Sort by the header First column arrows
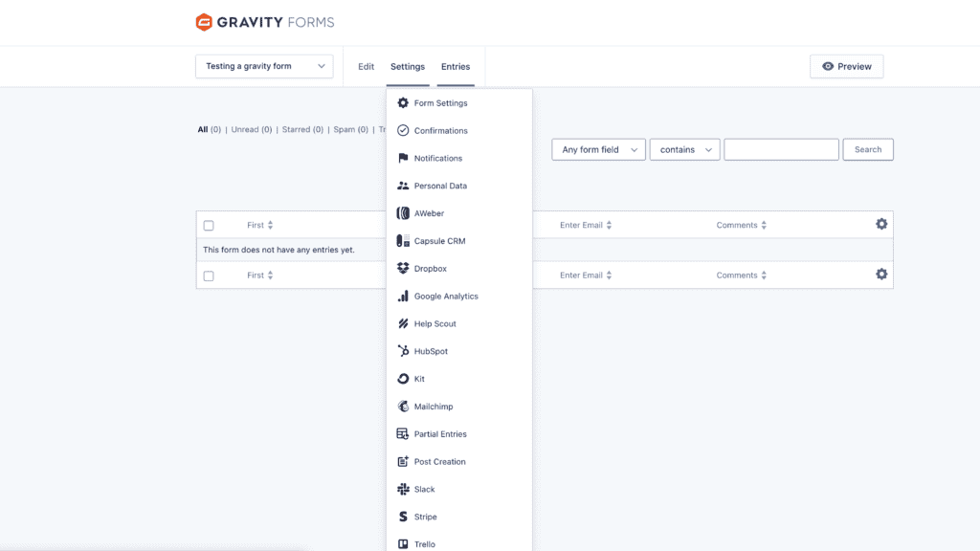 [270, 225]
